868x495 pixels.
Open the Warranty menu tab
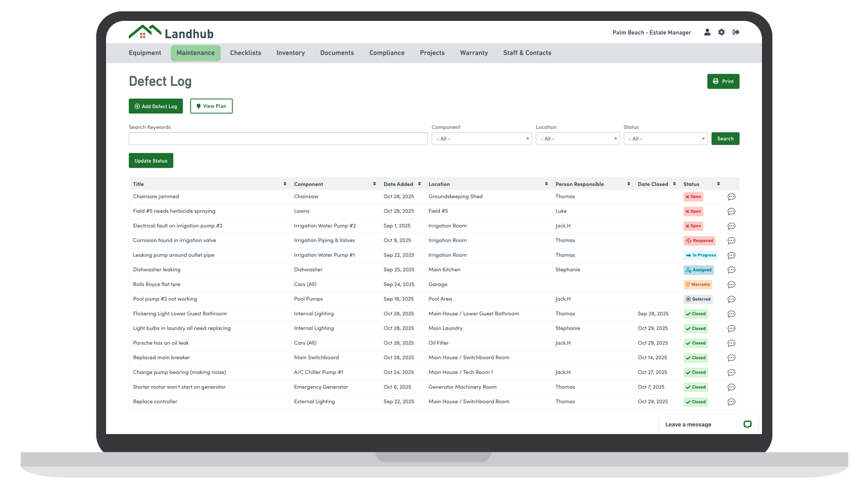473,53
